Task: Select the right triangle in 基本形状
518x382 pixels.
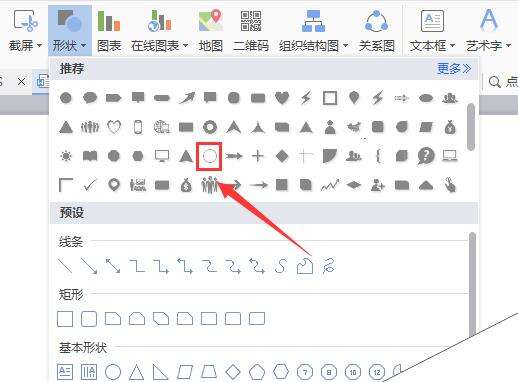Action: (160, 372)
